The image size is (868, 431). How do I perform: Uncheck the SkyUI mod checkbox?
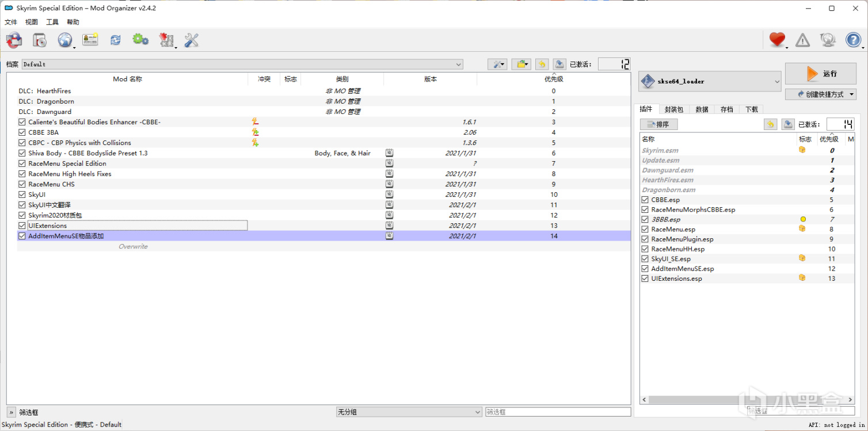22,194
